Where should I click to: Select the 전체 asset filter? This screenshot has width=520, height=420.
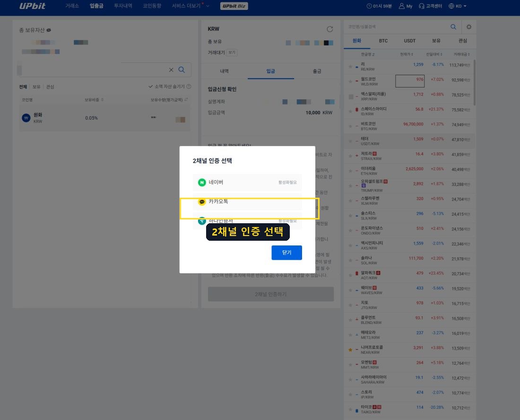tap(23, 87)
